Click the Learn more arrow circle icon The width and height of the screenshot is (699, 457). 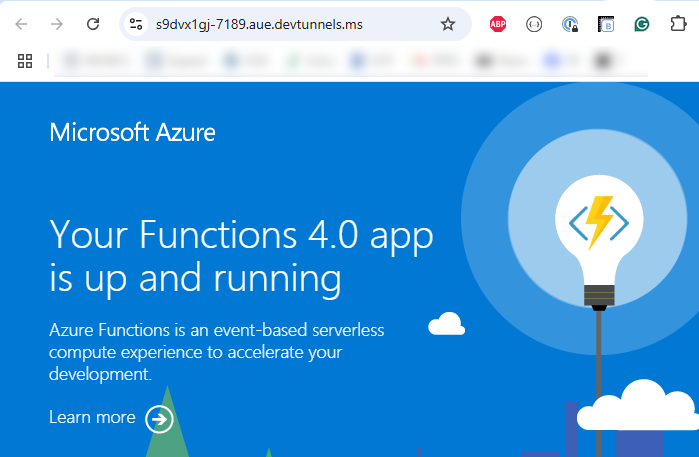click(159, 418)
